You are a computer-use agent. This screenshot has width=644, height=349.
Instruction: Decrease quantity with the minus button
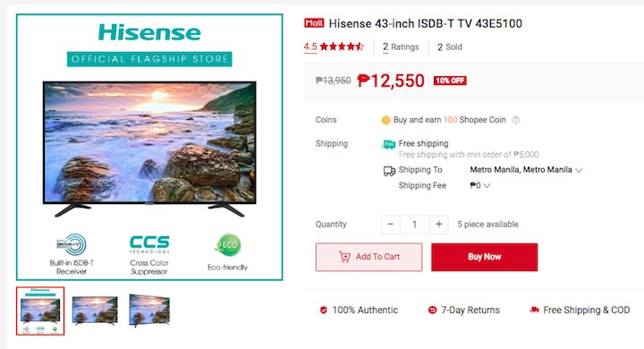(391, 225)
